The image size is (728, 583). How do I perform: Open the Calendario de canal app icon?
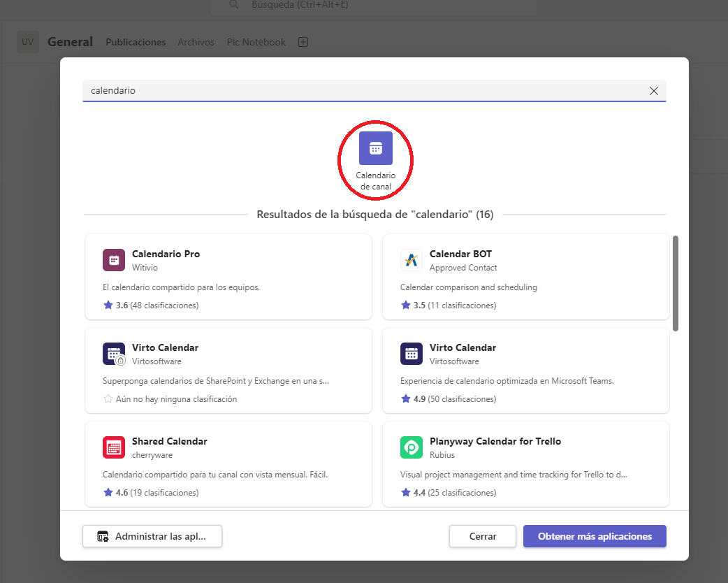click(x=376, y=148)
